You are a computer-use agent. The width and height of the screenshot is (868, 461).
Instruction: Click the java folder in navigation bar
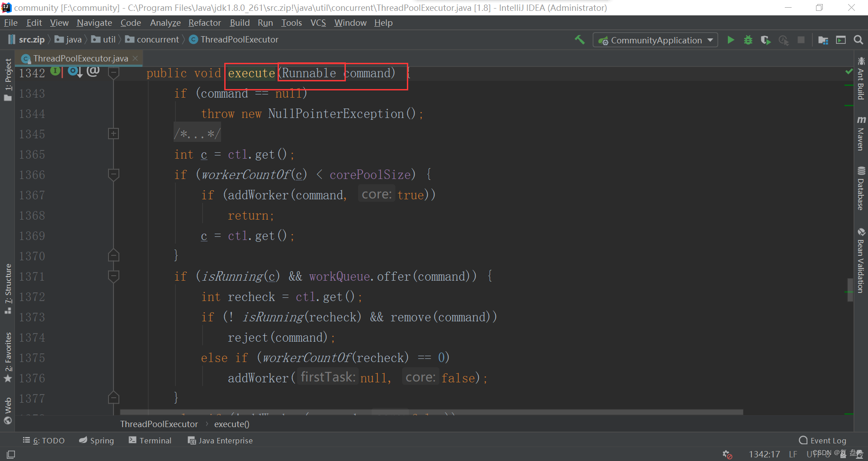(x=68, y=40)
